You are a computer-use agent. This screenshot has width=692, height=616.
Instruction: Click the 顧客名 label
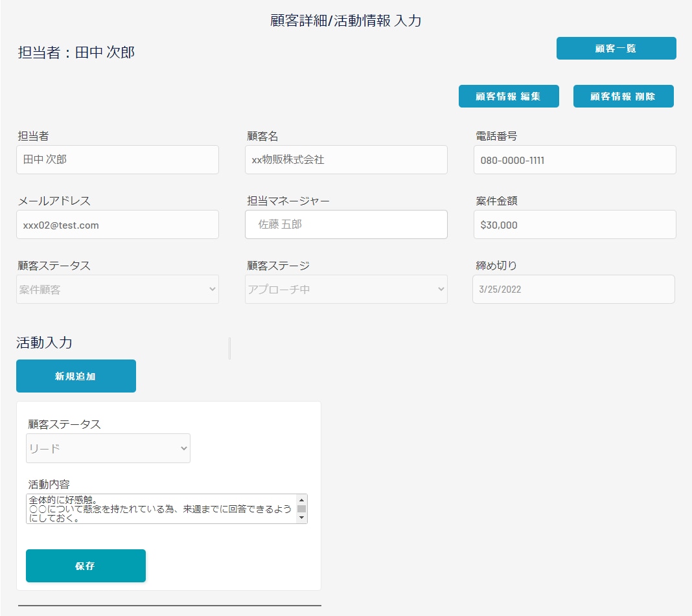[x=262, y=136]
